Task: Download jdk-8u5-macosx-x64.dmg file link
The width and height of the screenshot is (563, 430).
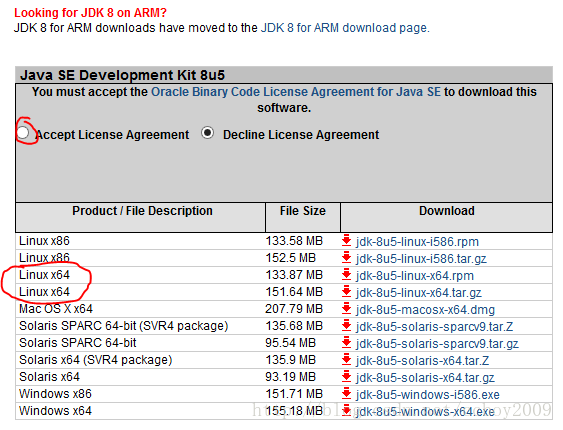Action: coord(425,310)
